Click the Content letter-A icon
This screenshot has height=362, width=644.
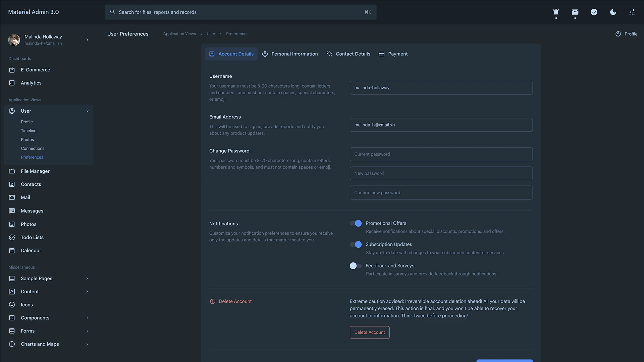pos(12,292)
